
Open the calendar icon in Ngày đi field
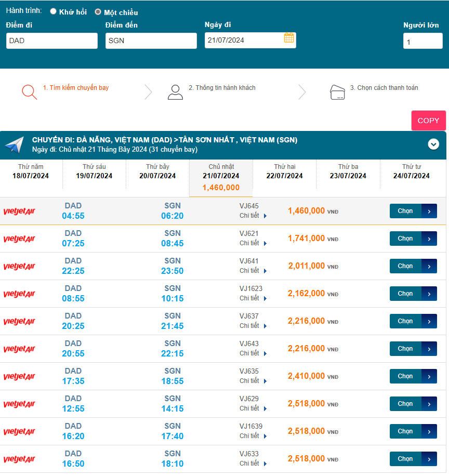pos(289,38)
